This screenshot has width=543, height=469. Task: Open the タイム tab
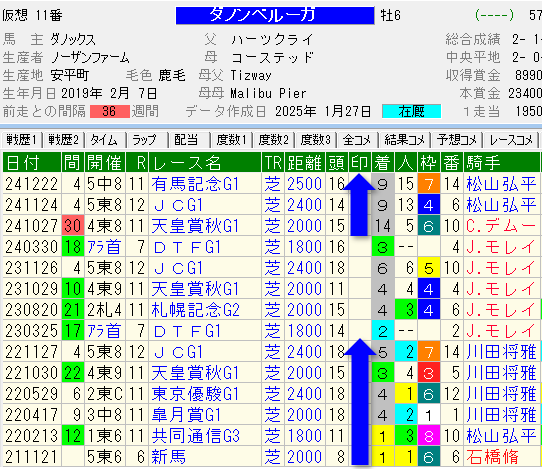[x=105, y=140]
